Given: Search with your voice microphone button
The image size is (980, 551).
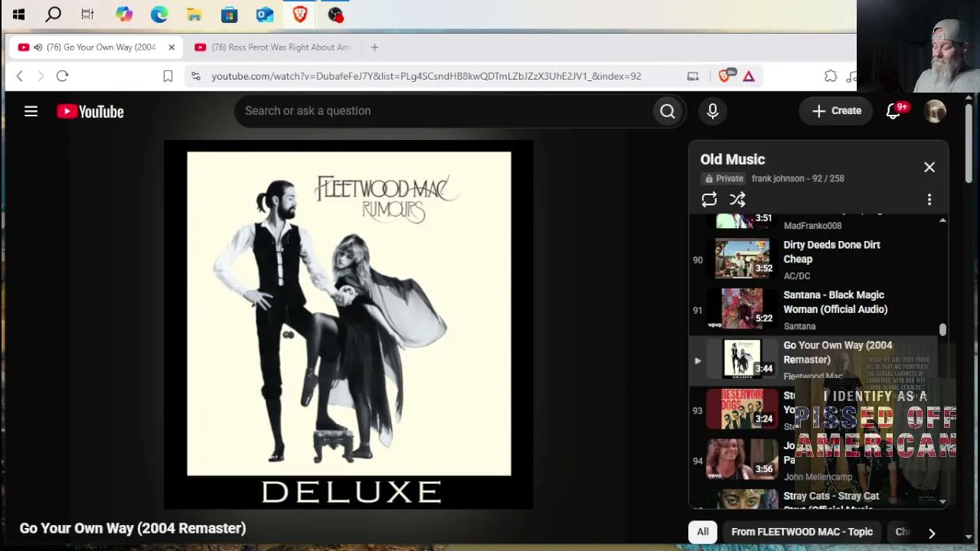Looking at the screenshot, I should [x=713, y=112].
